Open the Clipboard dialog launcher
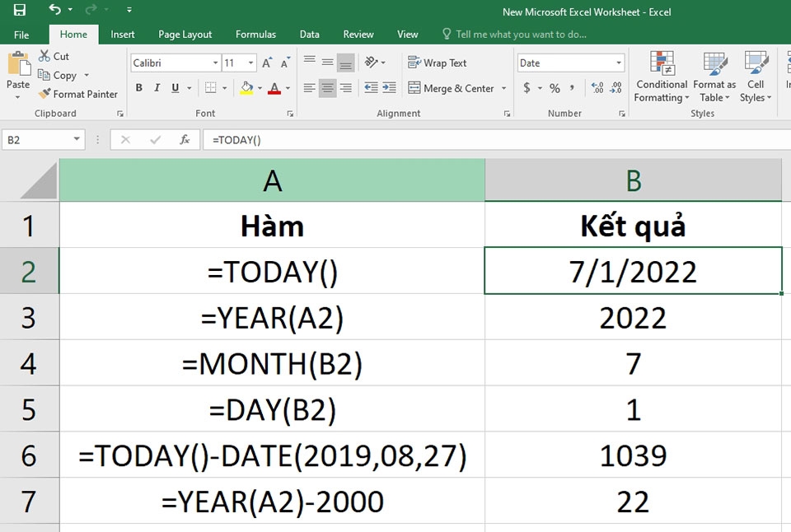791x532 pixels. (120, 114)
